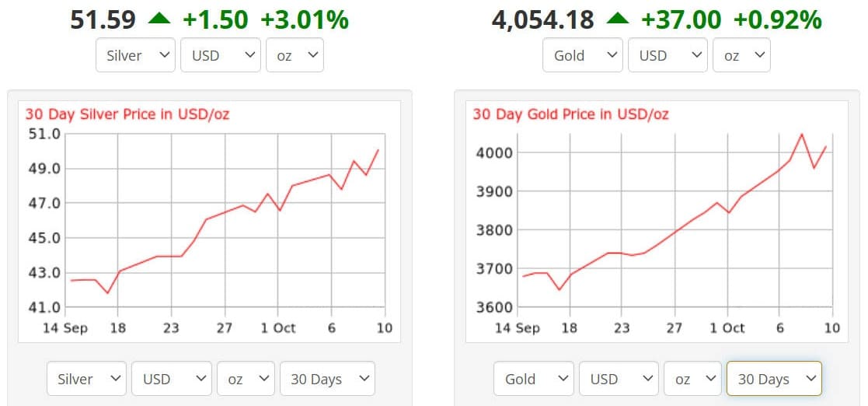Click the gold price value 4,054.18
Screen dimensions: 868x406
[543, 19]
